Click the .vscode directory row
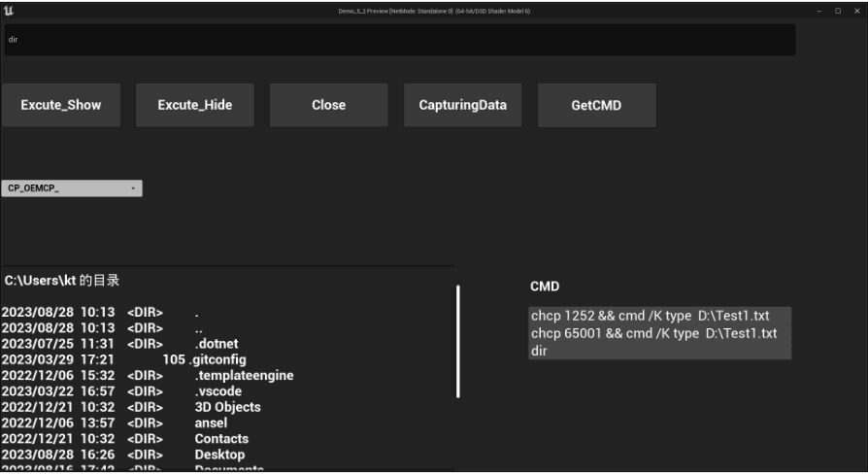Image resolution: width=868 pixels, height=474 pixels. 121,391
